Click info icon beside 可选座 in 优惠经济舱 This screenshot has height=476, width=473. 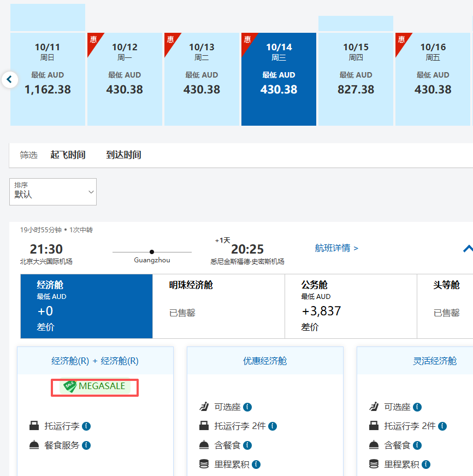tap(247, 407)
